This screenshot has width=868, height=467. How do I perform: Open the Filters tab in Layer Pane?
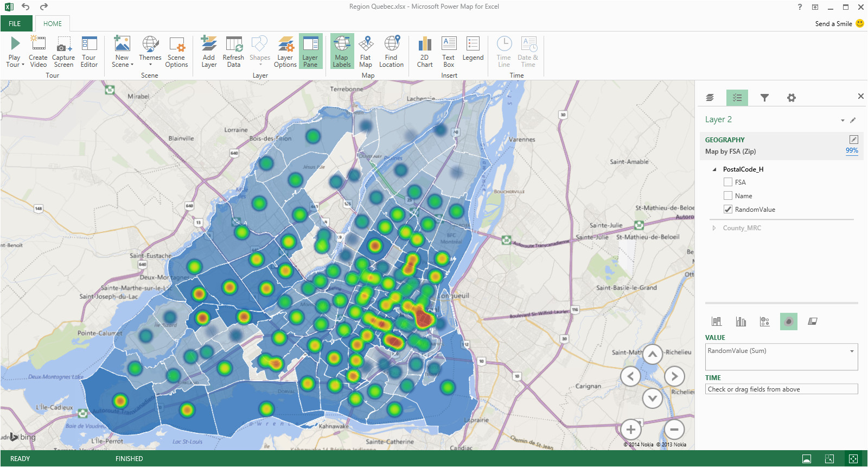(764, 98)
